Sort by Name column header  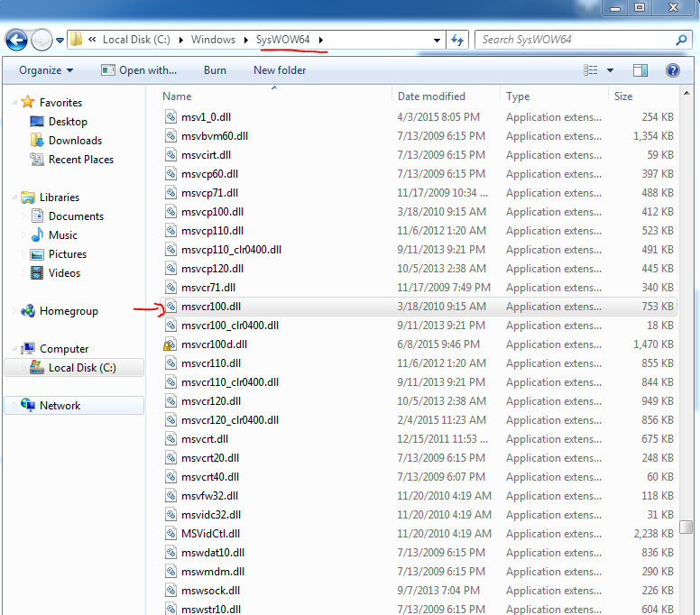(x=177, y=96)
